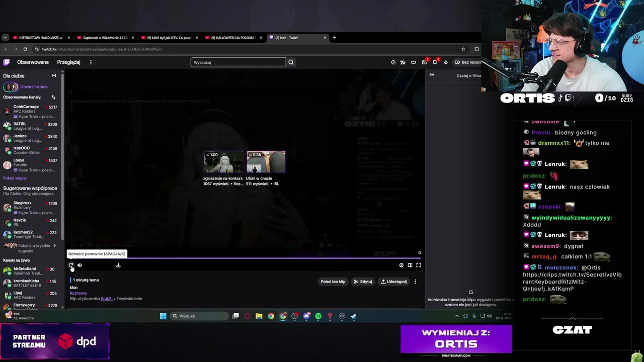The image size is (644, 362).
Task: Open the zgłoszenie na konkurs clip thumbnail
Action: pyautogui.click(x=223, y=162)
